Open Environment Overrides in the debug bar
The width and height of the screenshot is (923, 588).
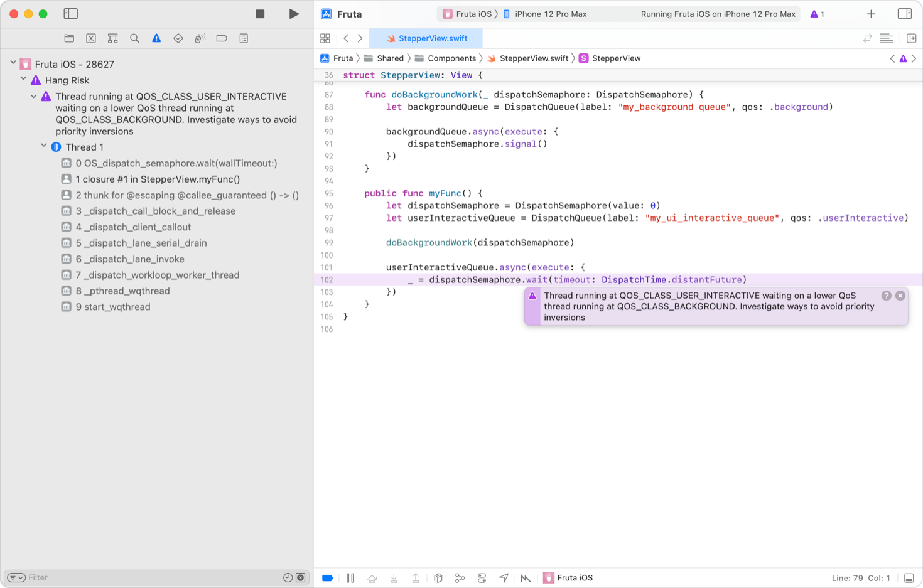pos(482,577)
